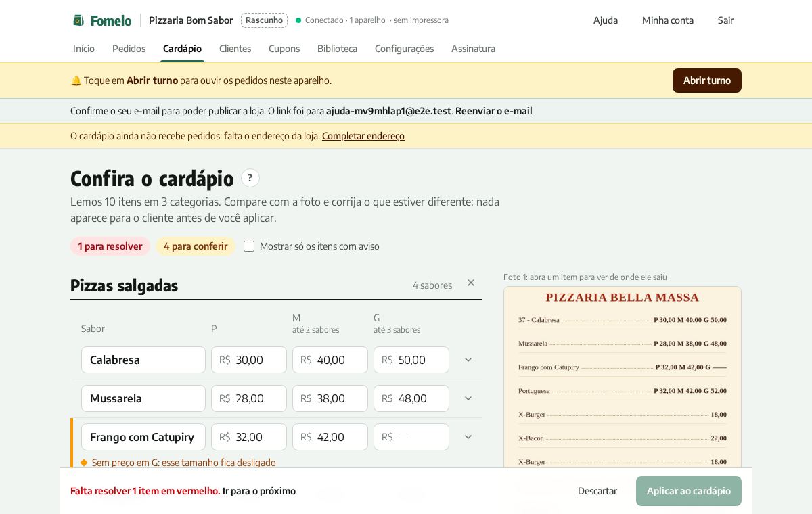Go to the Configurações tab

pos(405,49)
